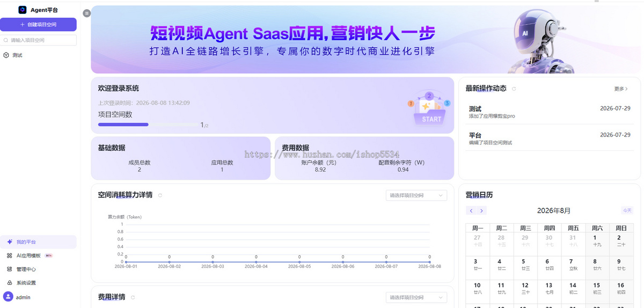
Task: Open project dropdown in 空间消耗算力详情
Action: [x=416, y=195]
